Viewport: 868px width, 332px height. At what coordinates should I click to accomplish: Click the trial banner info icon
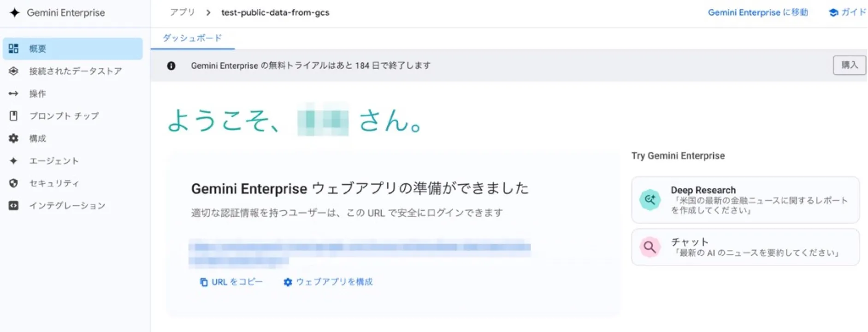(171, 65)
